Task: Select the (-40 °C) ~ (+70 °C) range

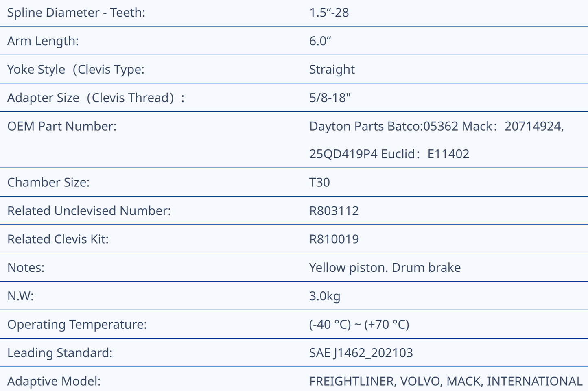Action: [x=359, y=325]
